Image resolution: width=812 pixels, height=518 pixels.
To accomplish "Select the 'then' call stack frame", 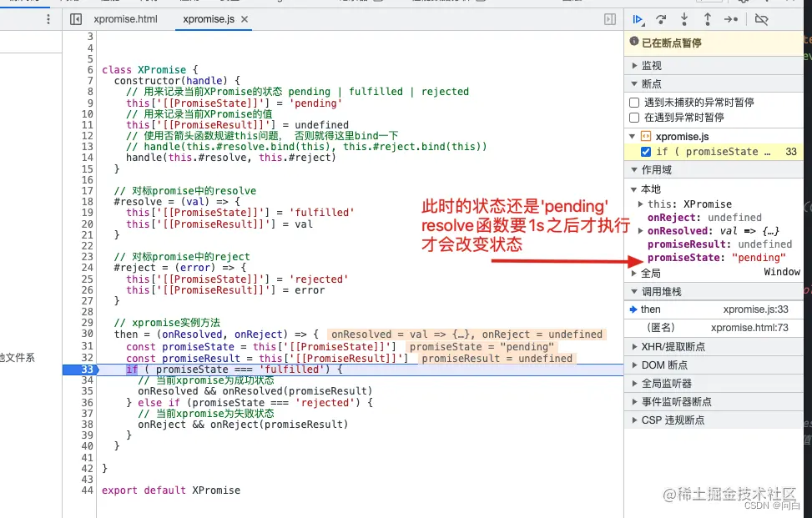I will pos(714,309).
